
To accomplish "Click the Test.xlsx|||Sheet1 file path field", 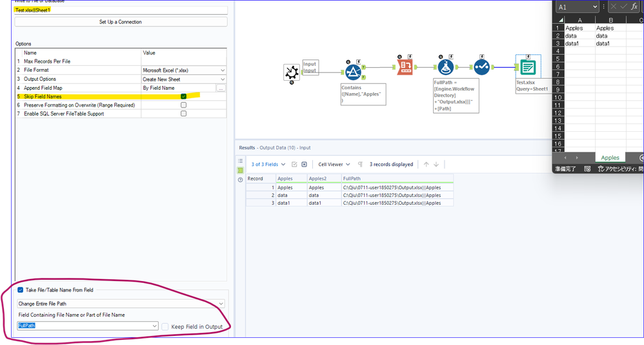I will (121, 10).
